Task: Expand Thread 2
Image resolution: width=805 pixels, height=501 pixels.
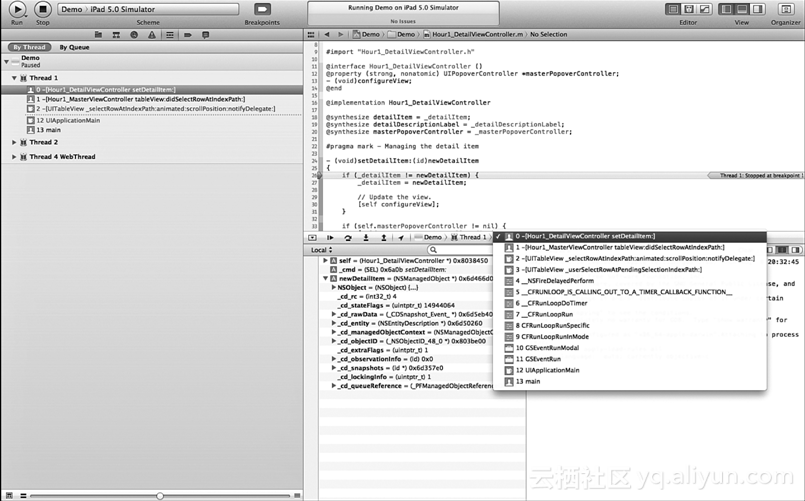Action: tap(14, 142)
